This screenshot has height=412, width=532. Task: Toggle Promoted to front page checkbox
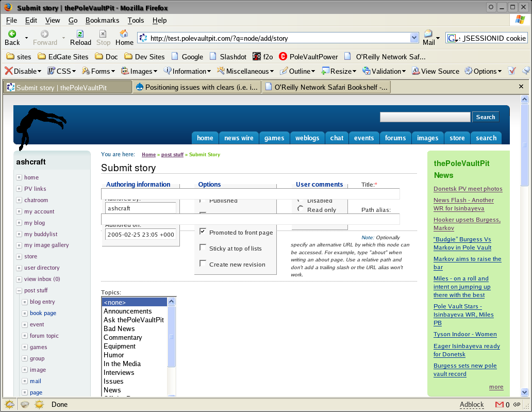pos(203,232)
